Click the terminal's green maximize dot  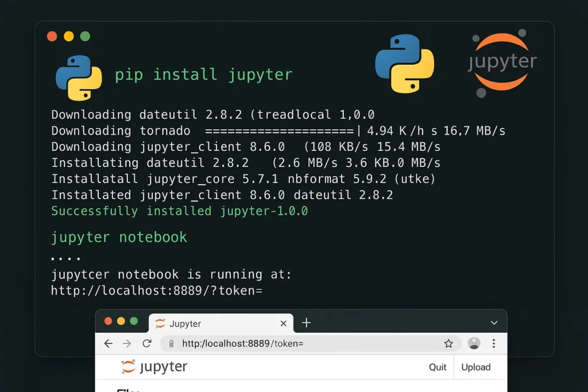click(85, 36)
